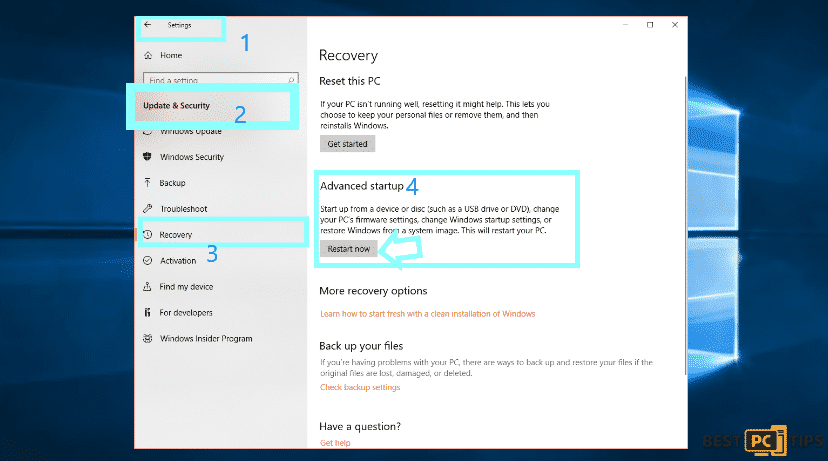Click the Find a setting search box
This screenshot has height=461, width=828.
coord(221,80)
